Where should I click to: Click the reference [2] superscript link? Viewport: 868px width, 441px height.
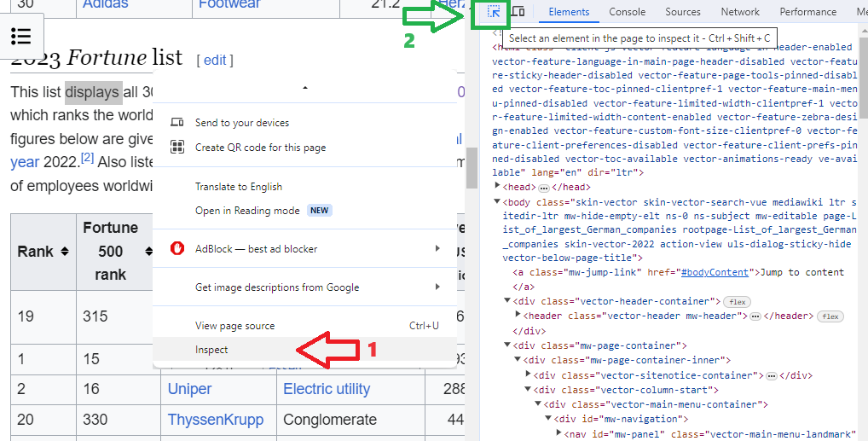coord(88,158)
